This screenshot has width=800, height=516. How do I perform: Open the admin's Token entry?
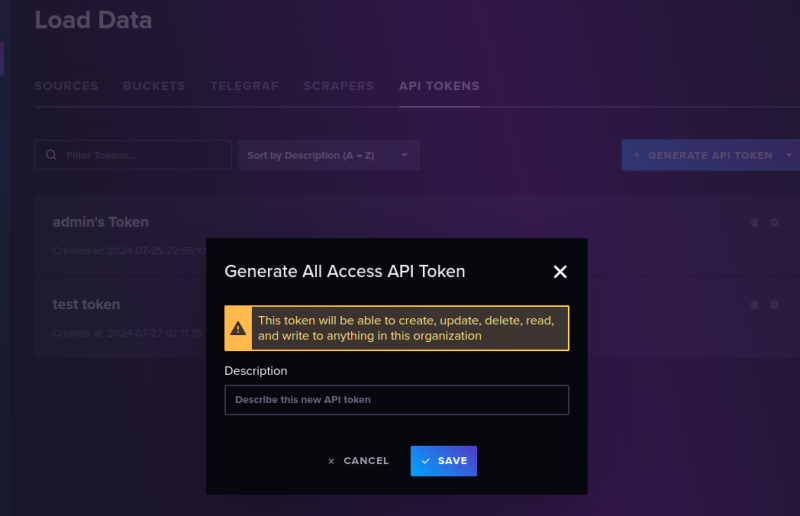pos(101,222)
